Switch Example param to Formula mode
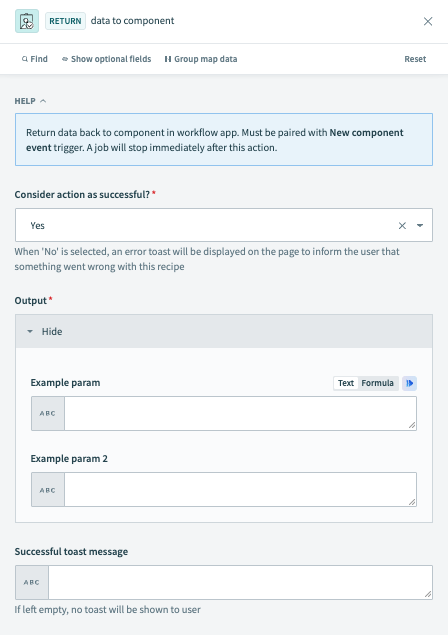448x635 pixels. (x=378, y=383)
